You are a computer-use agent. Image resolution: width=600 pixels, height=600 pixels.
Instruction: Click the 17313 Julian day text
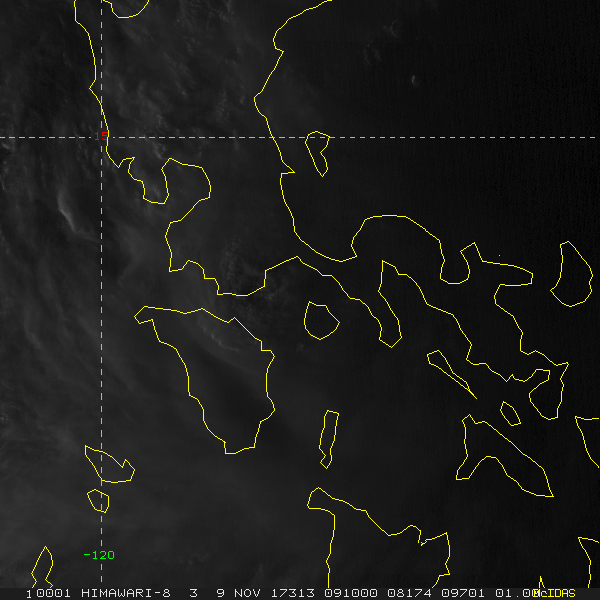293,593
